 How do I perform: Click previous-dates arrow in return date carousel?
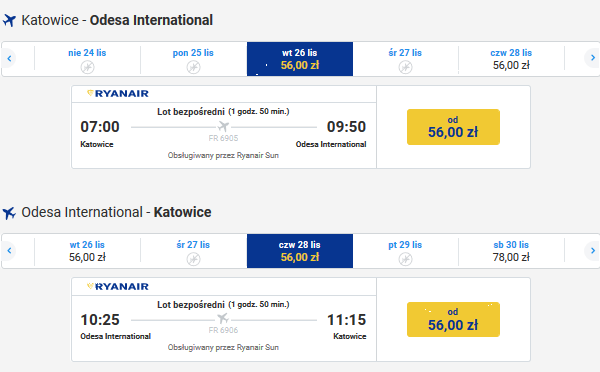[x=9, y=251]
